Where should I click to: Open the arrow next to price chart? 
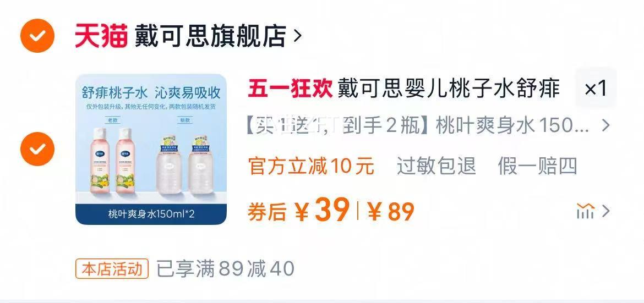pos(606,212)
